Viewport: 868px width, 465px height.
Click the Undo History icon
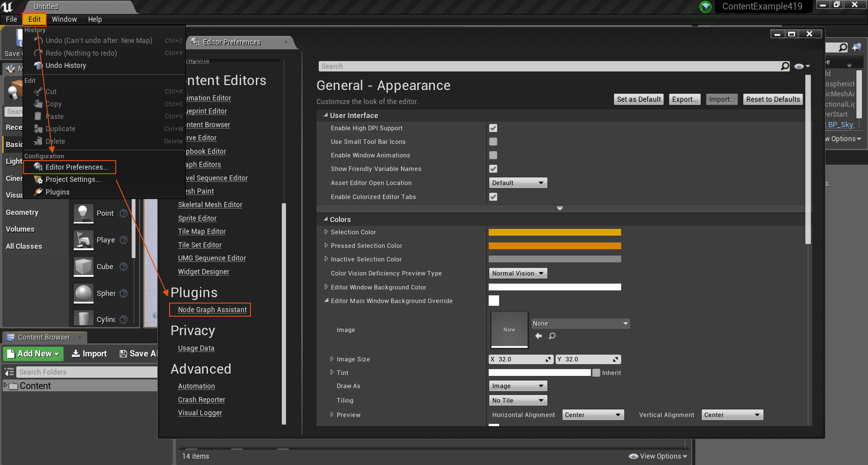pyautogui.click(x=38, y=66)
